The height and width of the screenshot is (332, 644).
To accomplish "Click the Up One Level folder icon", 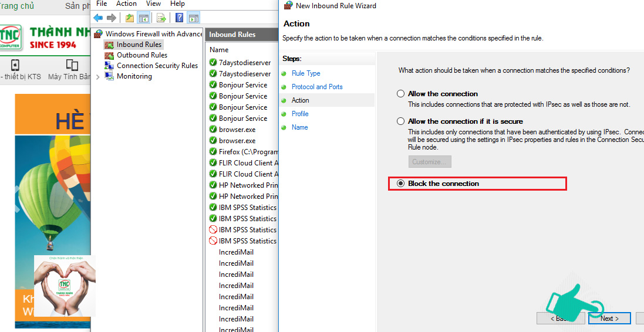I will click(x=130, y=18).
